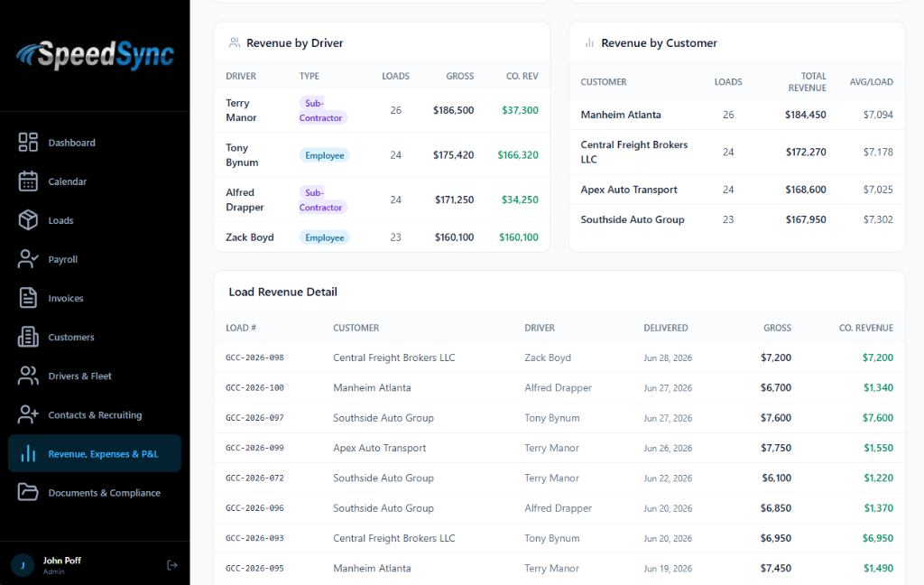
Task: Click the Calendar icon in sidebar
Action: click(28, 181)
